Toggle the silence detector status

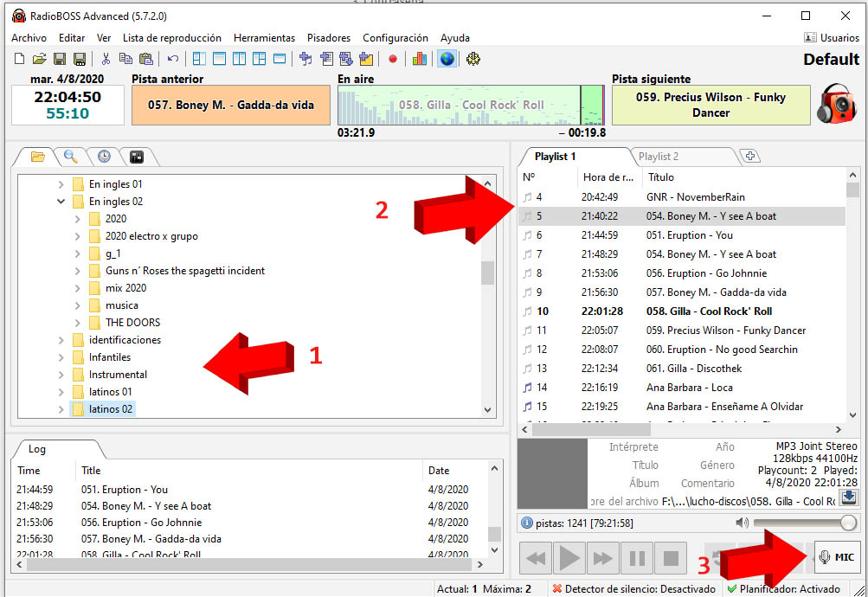coord(633,589)
